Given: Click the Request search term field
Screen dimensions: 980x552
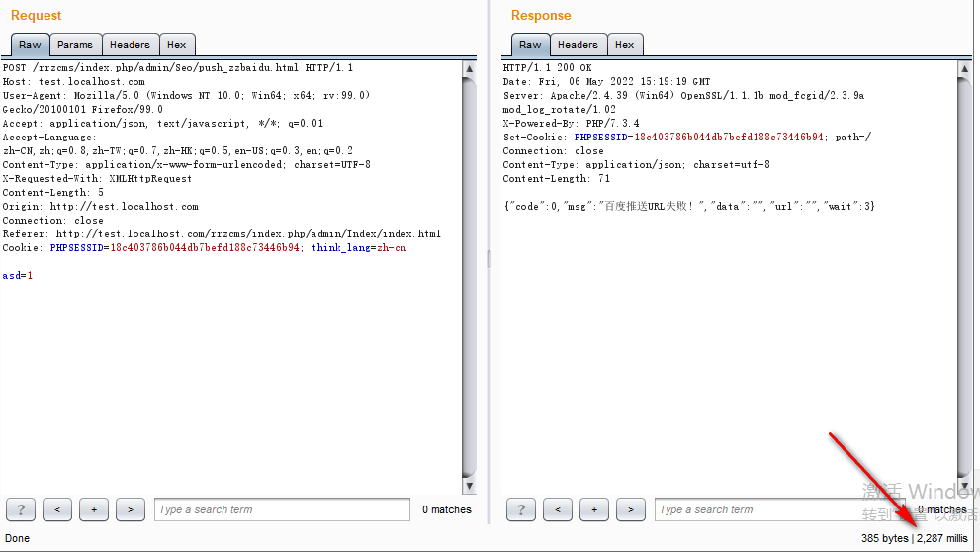Looking at the screenshot, I should click(282, 509).
